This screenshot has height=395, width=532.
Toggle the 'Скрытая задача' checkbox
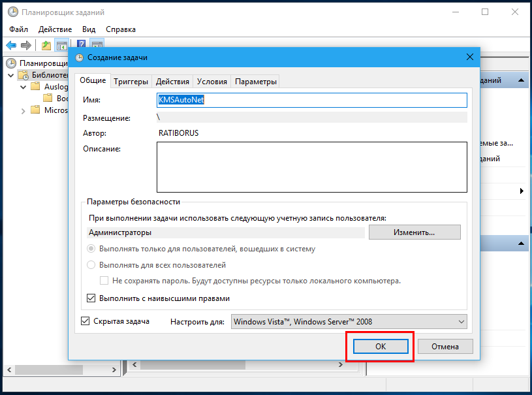pyautogui.click(x=85, y=321)
